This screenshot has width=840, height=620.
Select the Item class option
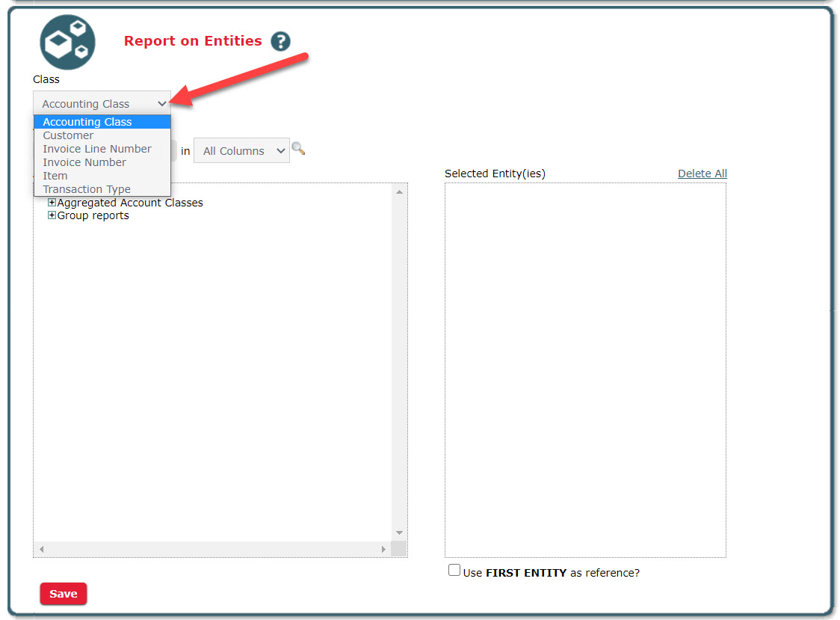pyautogui.click(x=55, y=176)
